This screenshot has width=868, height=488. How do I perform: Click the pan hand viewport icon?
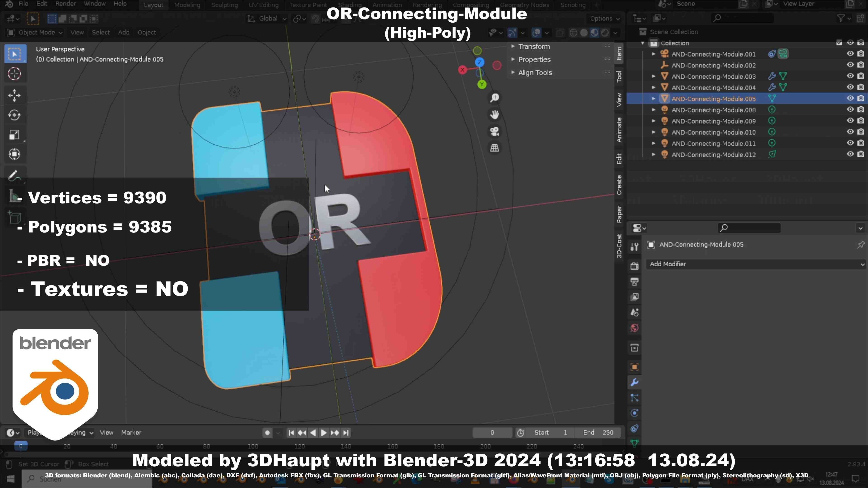pyautogui.click(x=495, y=115)
